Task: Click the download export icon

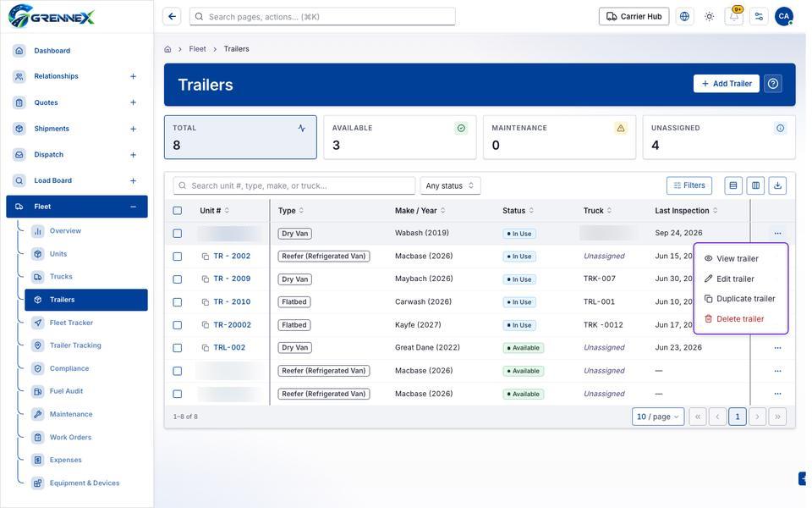Action: click(x=778, y=185)
